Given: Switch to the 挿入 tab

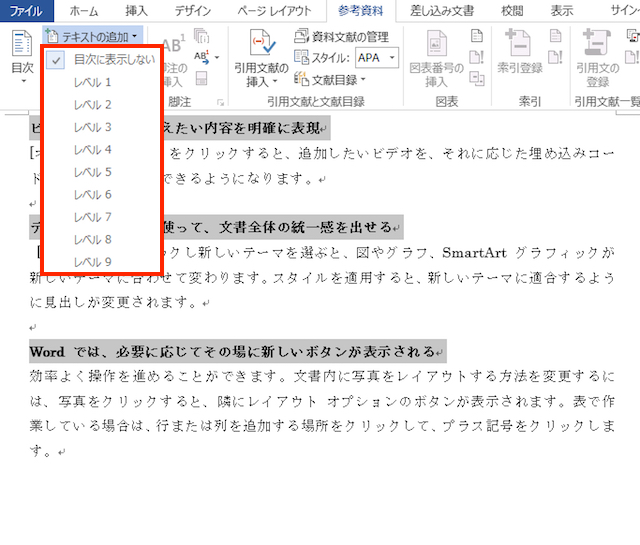Looking at the screenshot, I should [x=136, y=11].
